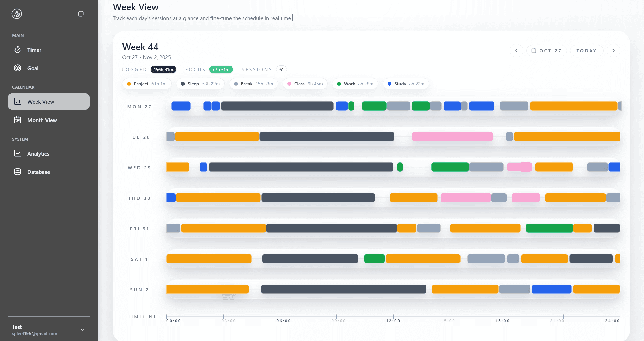Image resolution: width=644 pixels, height=341 pixels.
Task: Toggle the Sleep category filter chip
Action: (200, 84)
